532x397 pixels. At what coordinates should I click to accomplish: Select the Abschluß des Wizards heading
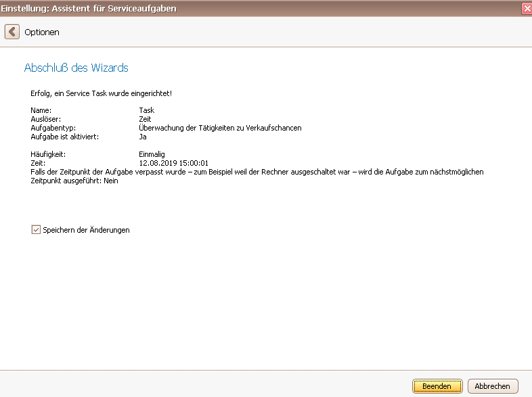(x=76, y=68)
